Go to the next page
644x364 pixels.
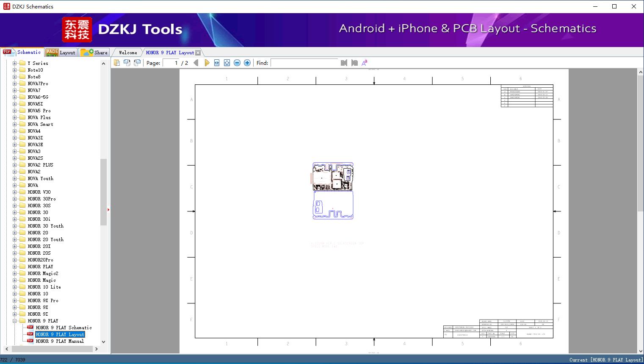pyautogui.click(x=207, y=63)
